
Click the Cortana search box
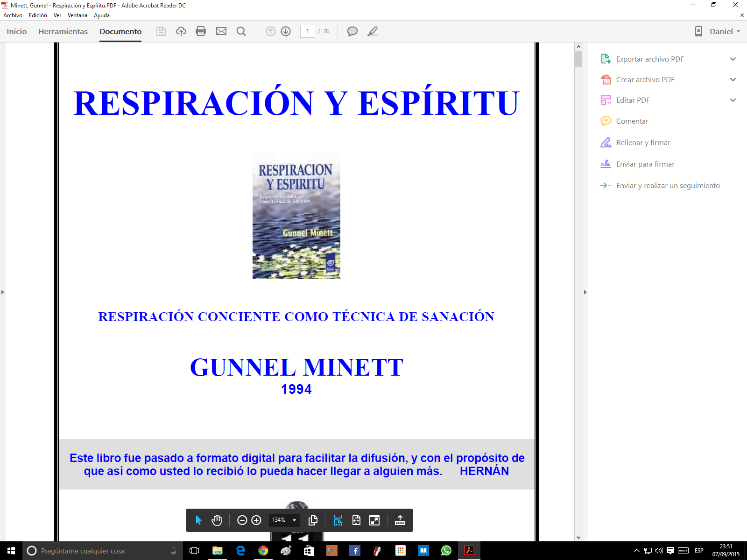click(x=102, y=551)
